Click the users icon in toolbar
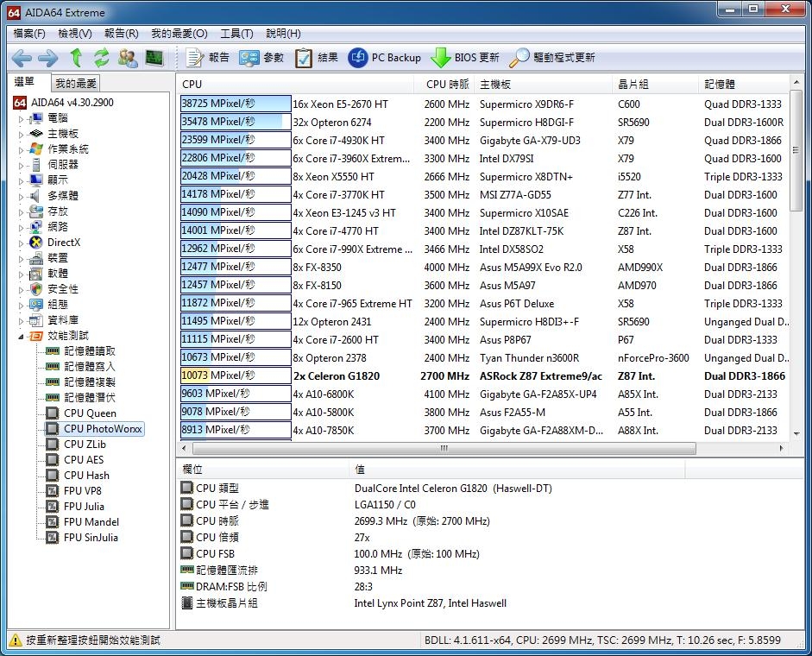The height and width of the screenshot is (656, 812). pos(128,58)
